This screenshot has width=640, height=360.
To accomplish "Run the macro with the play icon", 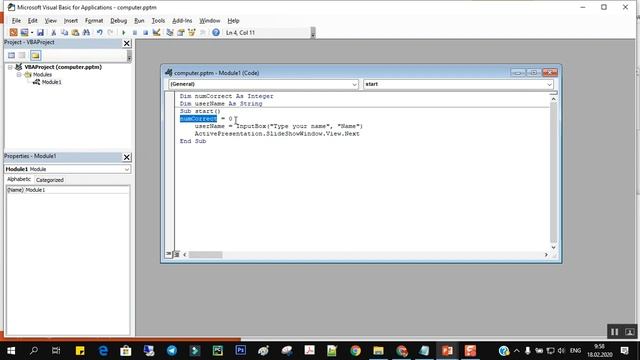I will coord(124,32).
